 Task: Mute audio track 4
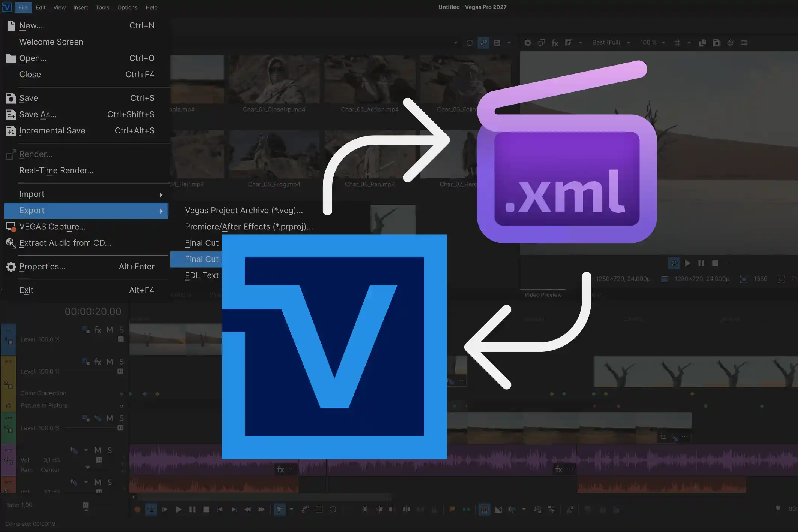pos(98,450)
